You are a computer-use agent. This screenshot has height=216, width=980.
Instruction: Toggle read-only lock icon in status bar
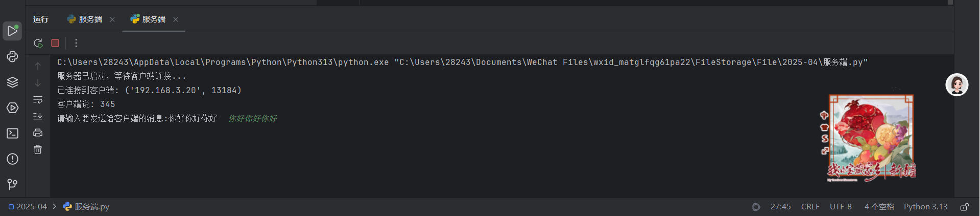click(964, 207)
